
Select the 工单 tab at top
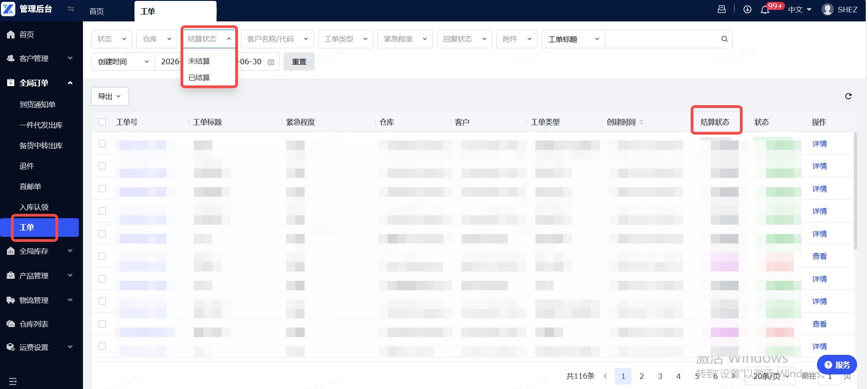click(175, 11)
